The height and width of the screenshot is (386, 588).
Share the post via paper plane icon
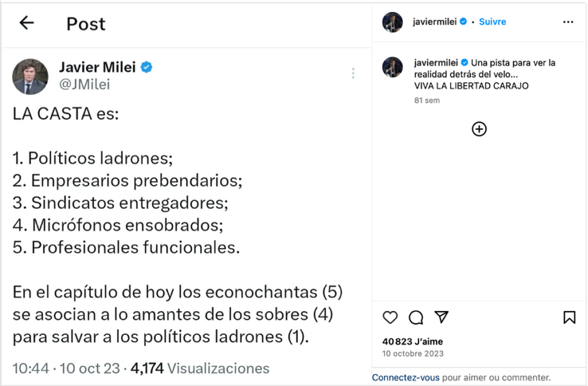coord(441,317)
